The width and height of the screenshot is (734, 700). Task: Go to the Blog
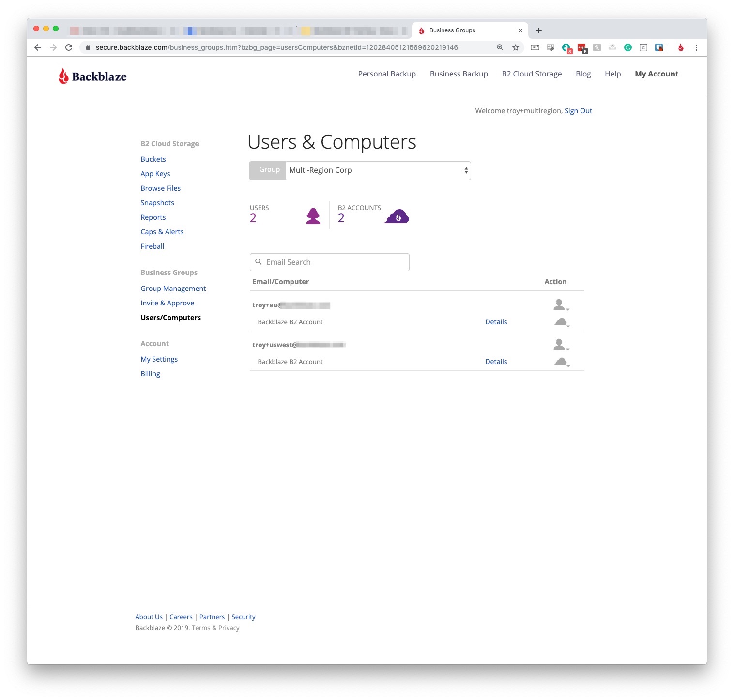[583, 74]
